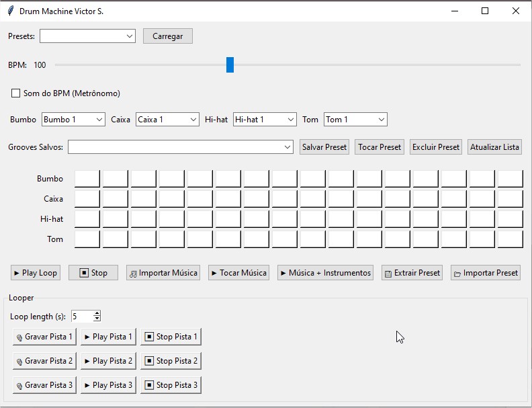Start recording with Gravar Pista 2
This screenshot has height=408, width=532.
tap(44, 361)
